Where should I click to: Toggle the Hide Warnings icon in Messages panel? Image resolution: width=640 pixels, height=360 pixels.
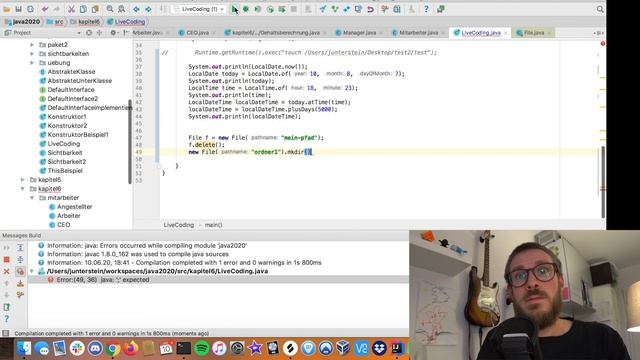pyautogui.click(x=20, y=271)
